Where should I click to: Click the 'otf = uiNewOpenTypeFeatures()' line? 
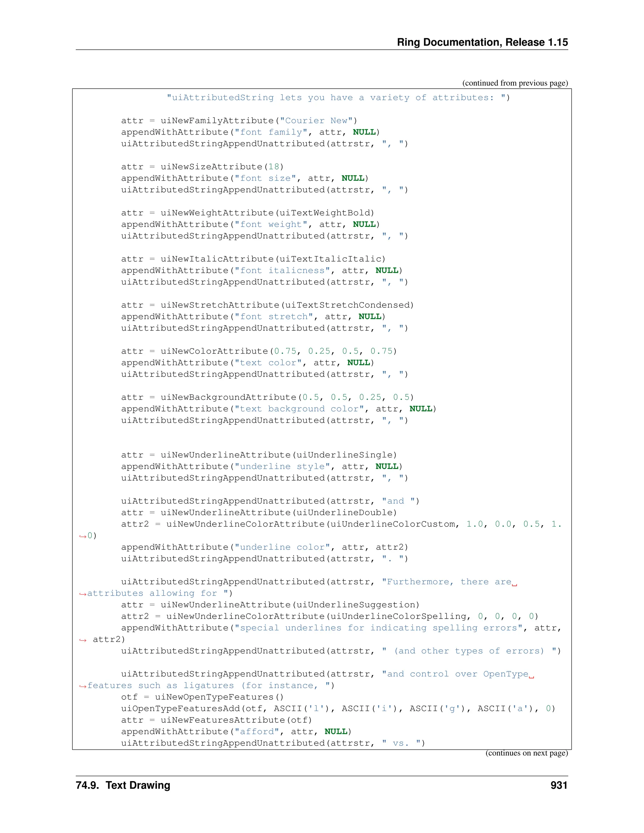pyautogui.click(x=202, y=697)
